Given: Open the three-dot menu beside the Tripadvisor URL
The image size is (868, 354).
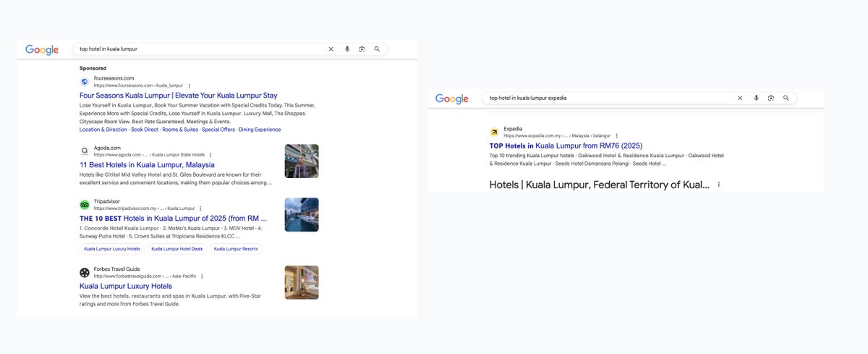Looking at the screenshot, I should (x=200, y=208).
